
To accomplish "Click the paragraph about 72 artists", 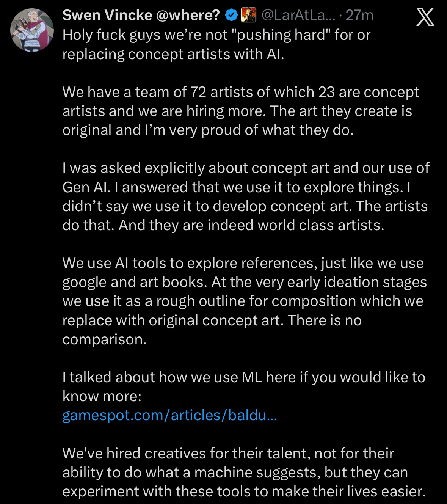I will pos(240,111).
